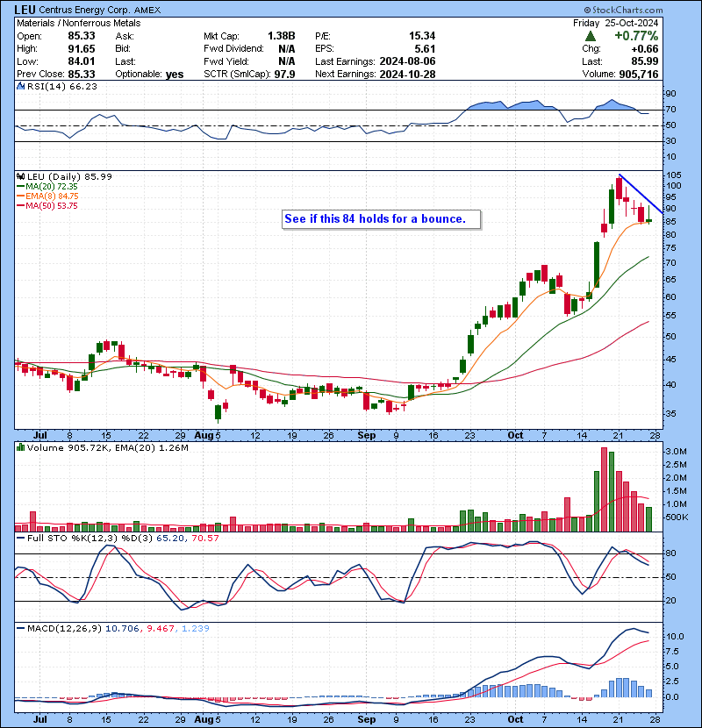Click the LEU (Daily) 85.99 chart label

pos(69,176)
